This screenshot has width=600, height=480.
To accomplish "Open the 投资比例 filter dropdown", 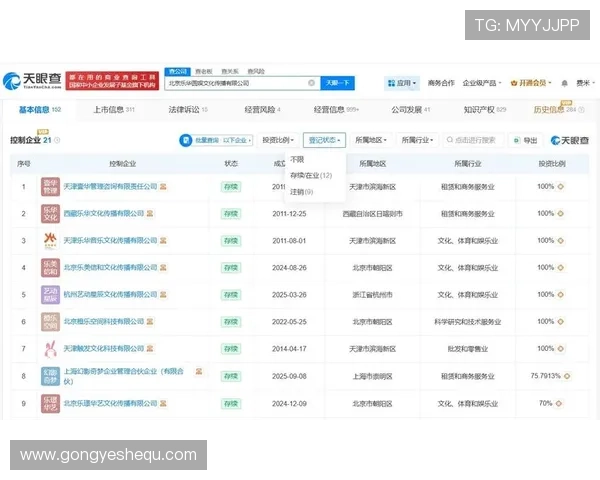I will (x=278, y=140).
